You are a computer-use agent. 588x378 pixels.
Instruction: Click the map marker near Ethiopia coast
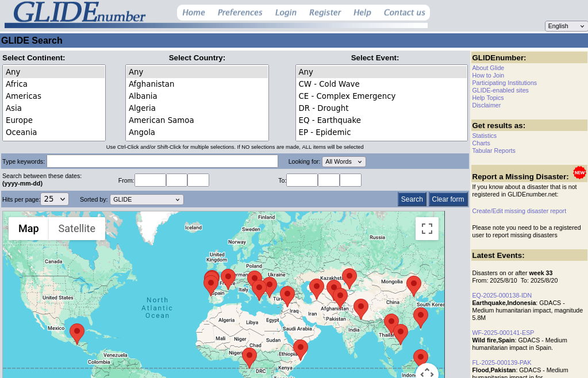(301, 349)
